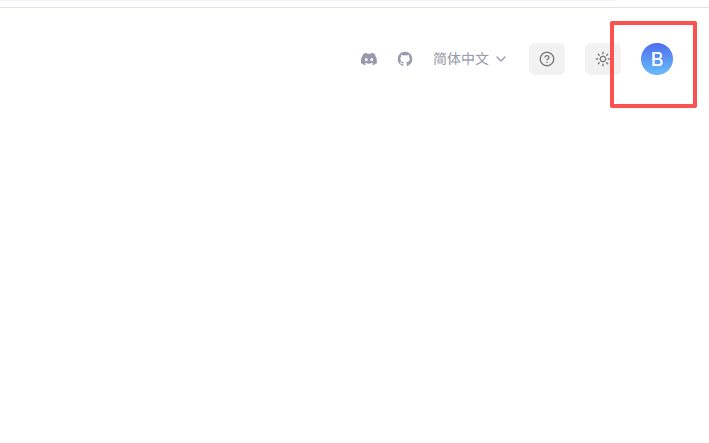709x443 pixels.
Task: Tap the gray rounded help button
Action: 547,59
